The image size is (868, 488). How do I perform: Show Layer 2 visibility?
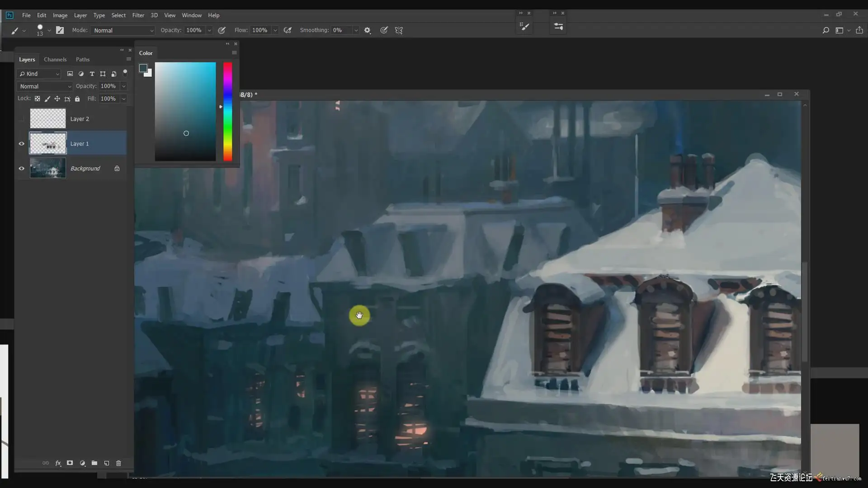tap(21, 119)
